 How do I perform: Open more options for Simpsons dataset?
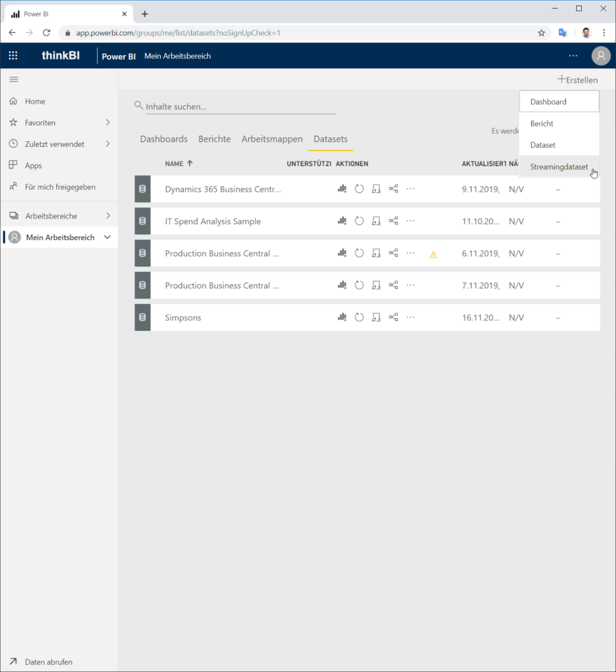pos(411,318)
